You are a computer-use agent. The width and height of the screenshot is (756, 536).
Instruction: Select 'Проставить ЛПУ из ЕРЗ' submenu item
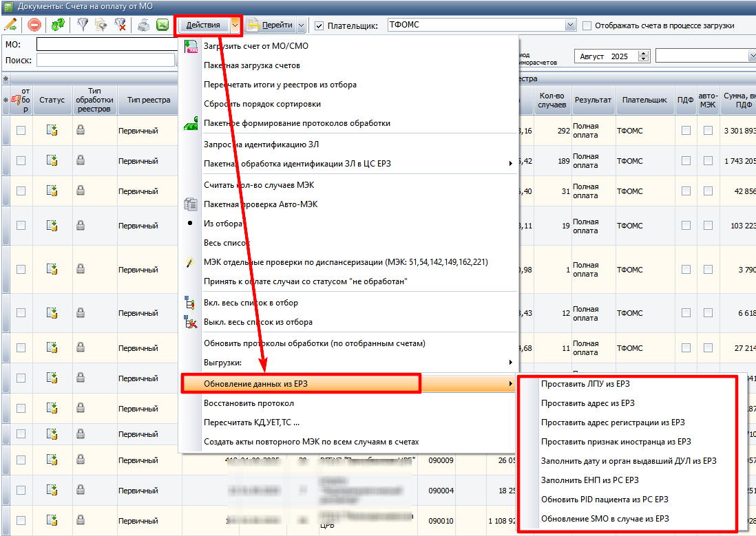[x=585, y=384]
